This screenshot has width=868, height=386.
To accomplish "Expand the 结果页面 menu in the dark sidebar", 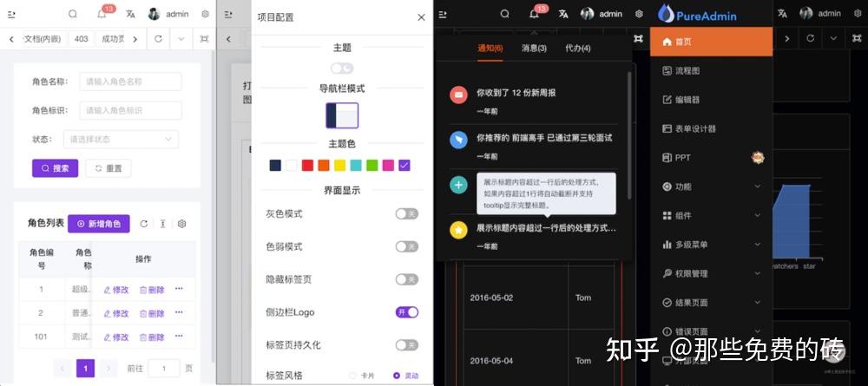I will (x=712, y=303).
